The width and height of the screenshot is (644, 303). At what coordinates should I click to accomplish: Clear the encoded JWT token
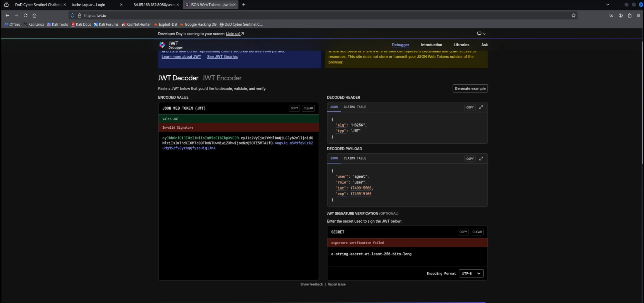click(x=308, y=108)
